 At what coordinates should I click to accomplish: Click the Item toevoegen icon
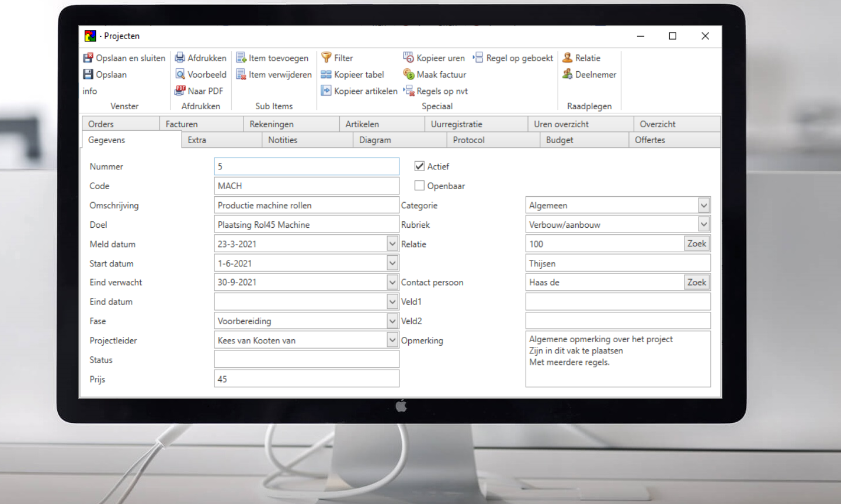[241, 58]
